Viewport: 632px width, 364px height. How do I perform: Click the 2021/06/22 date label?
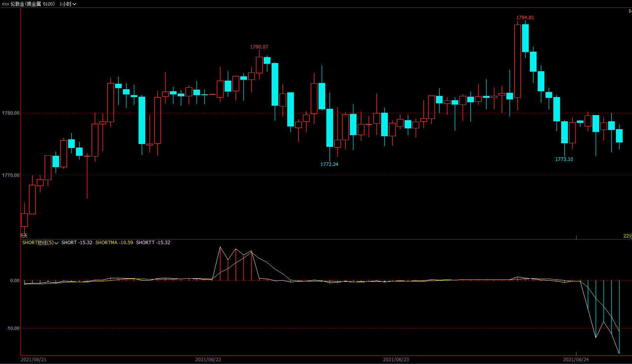tap(208, 359)
